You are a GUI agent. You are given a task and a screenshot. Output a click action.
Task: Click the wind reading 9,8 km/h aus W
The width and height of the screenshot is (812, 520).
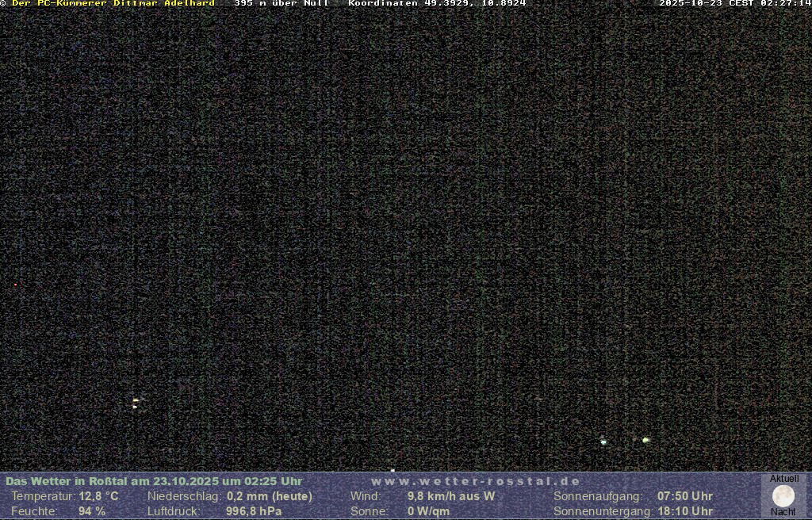pos(450,496)
